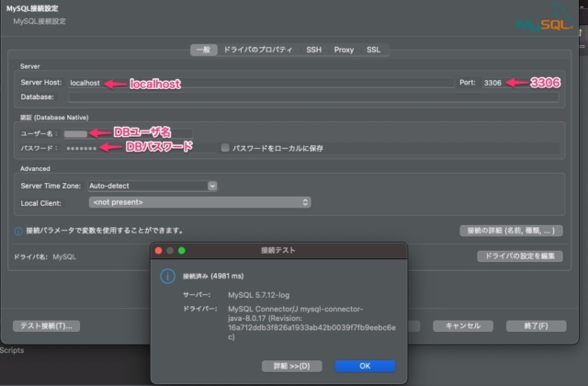Click the Server Host field containing localhost
Viewport: 588px width, 386px height.
click(261, 83)
